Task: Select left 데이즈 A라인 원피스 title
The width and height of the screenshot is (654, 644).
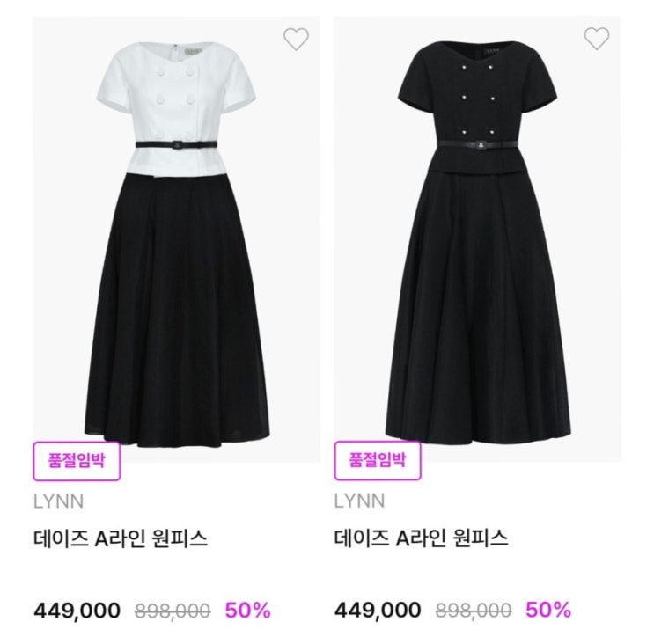Action: 121,539
